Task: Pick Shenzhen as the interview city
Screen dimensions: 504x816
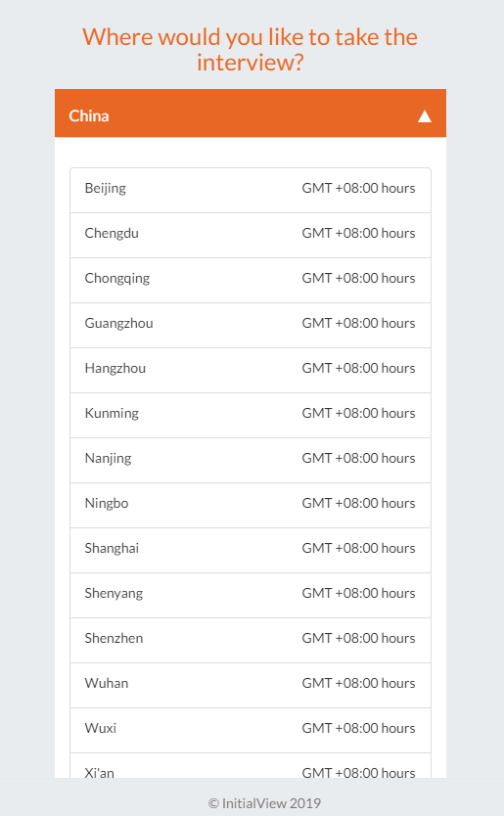Action: (x=251, y=640)
